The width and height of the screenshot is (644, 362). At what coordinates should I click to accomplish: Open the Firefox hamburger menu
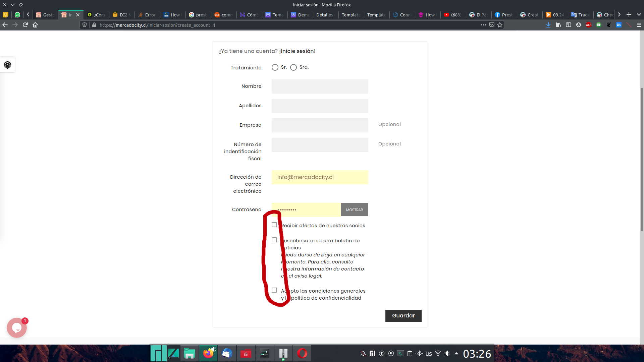point(639,25)
